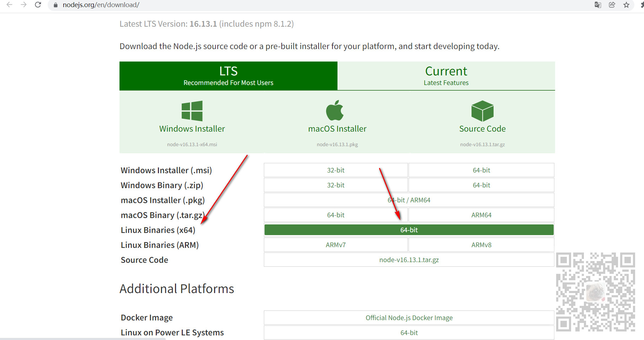
Task: Download macOS Installer 64-bit / ARM64
Action: (x=409, y=200)
